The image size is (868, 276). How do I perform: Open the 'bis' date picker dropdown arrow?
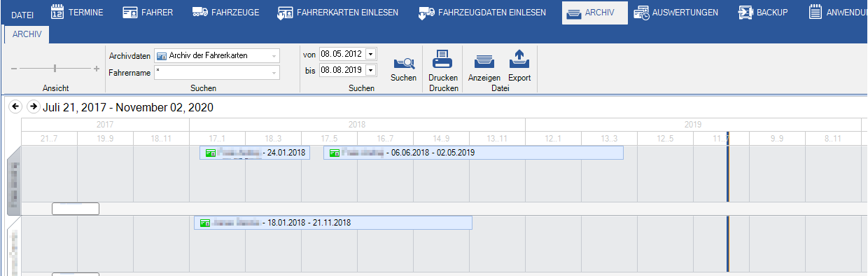pos(371,70)
